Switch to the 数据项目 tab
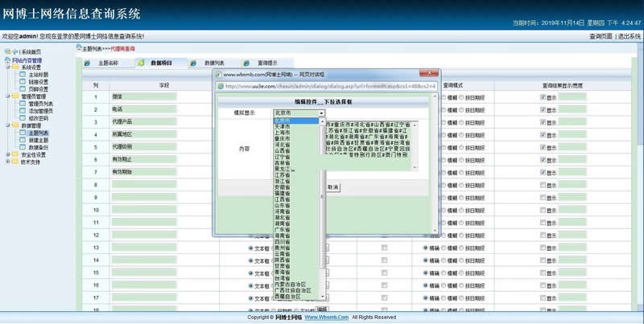 [x=160, y=64]
